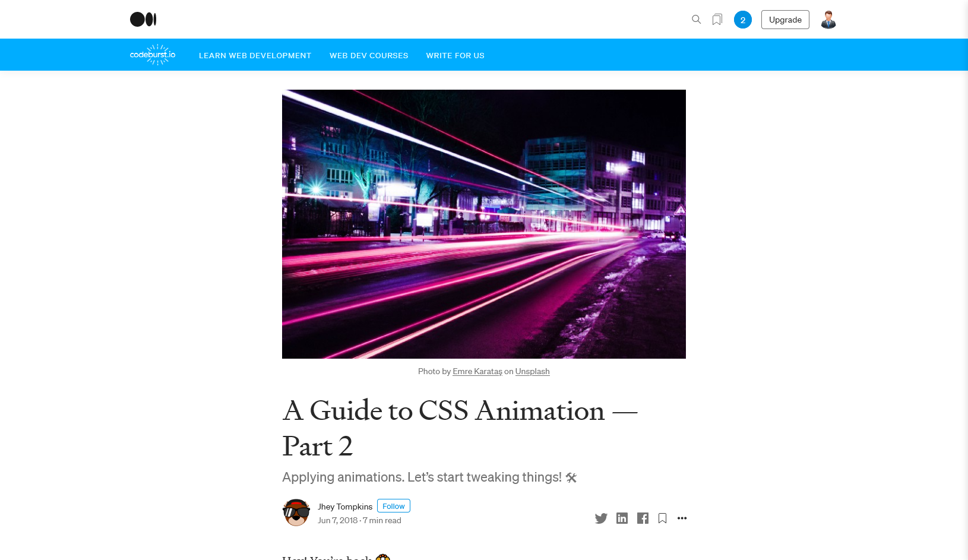Open the user profile avatar menu
The height and width of the screenshot is (560, 968).
click(828, 20)
